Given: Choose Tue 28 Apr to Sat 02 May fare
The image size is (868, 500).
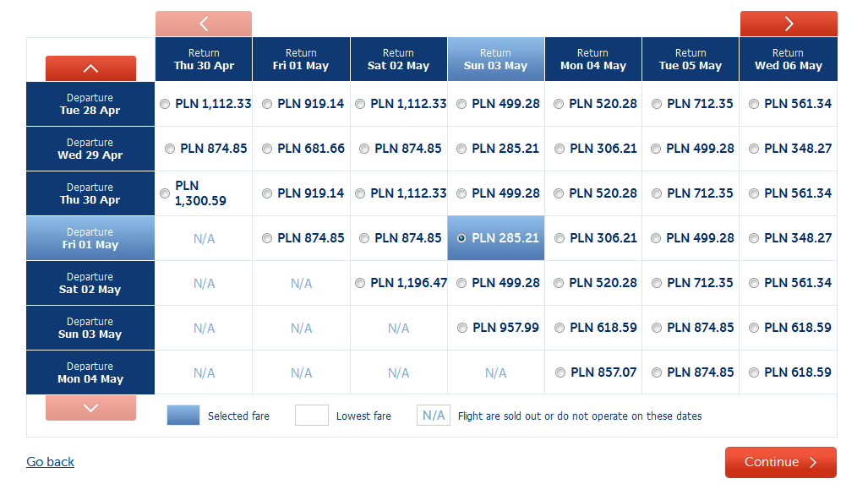Looking at the screenshot, I should [360, 104].
